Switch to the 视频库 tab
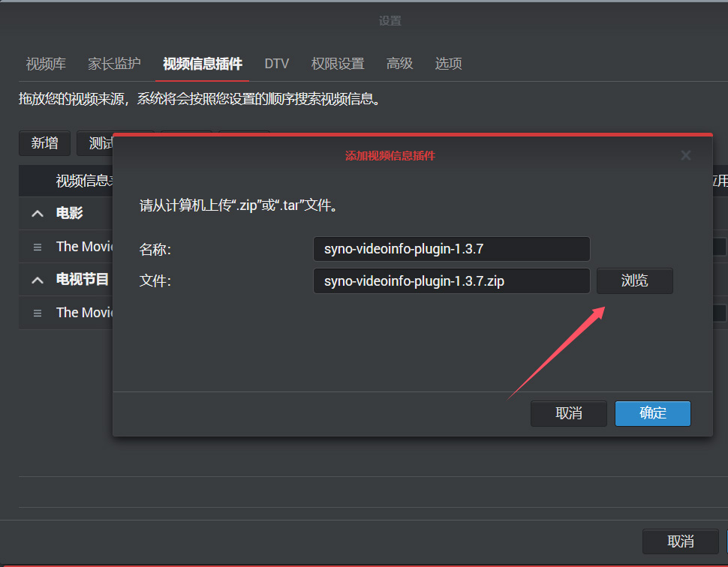The height and width of the screenshot is (567, 728). point(46,64)
